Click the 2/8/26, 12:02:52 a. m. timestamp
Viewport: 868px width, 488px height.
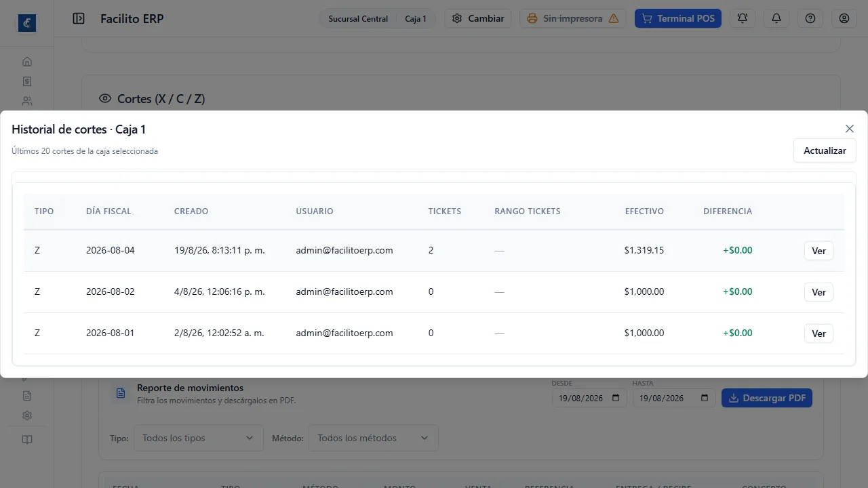coord(219,333)
